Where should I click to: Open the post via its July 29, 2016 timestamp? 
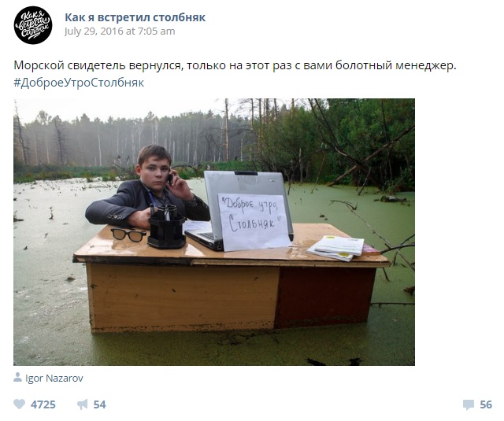[120, 31]
